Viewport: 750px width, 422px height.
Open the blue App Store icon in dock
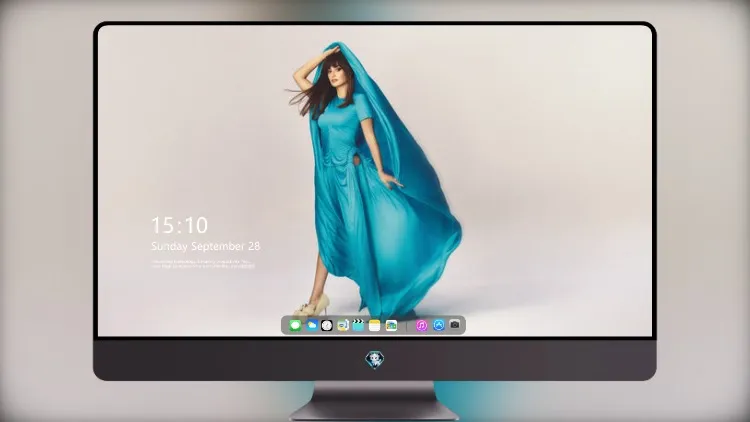pos(439,325)
